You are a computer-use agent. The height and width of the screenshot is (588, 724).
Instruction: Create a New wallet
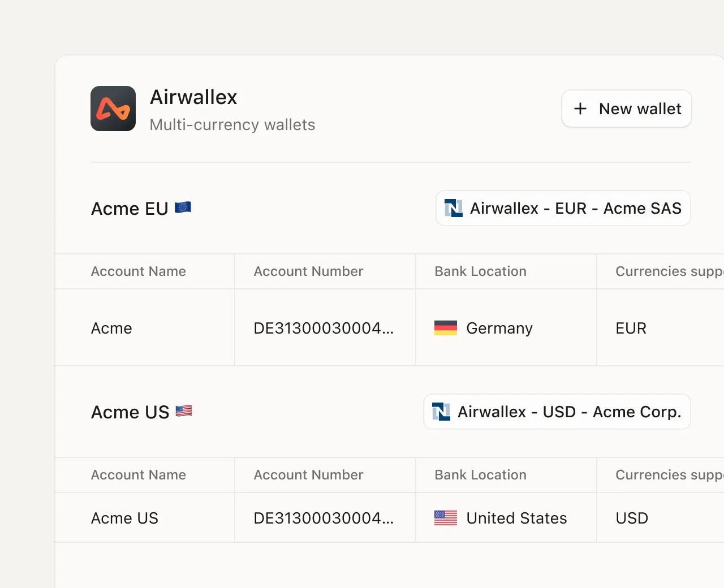[627, 109]
